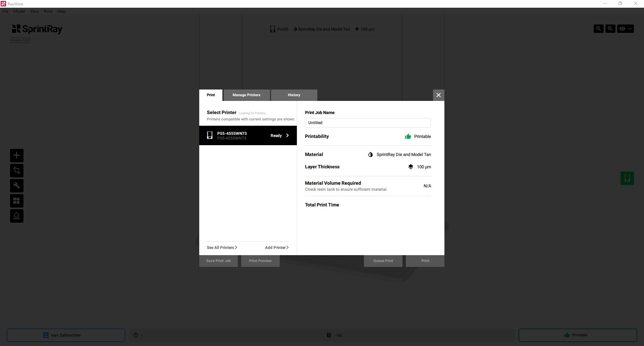Switch to the History tab
This screenshot has height=346, width=644.
[294, 95]
